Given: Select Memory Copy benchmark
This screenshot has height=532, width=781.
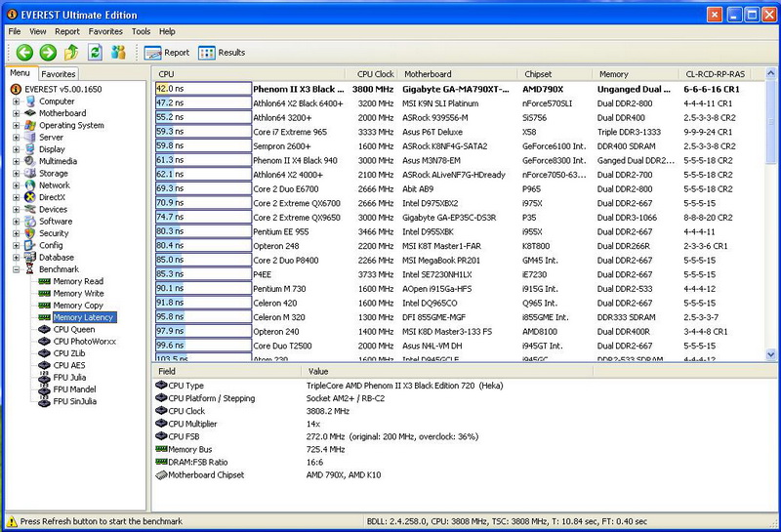Looking at the screenshot, I should [78, 306].
